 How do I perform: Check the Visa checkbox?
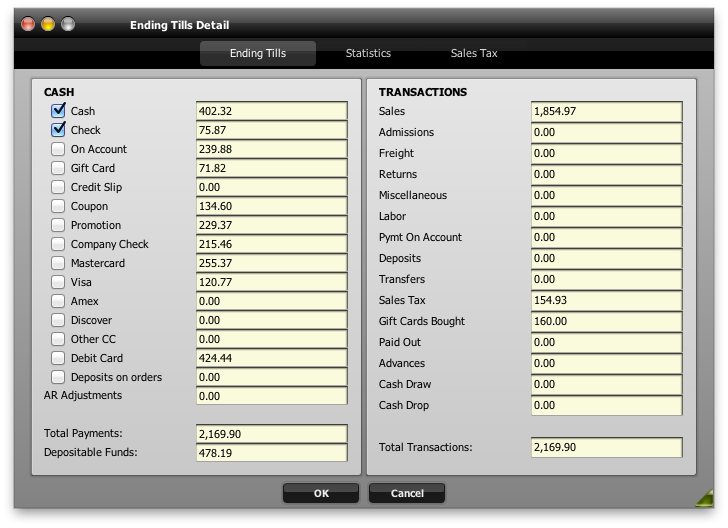coord(58,282)
